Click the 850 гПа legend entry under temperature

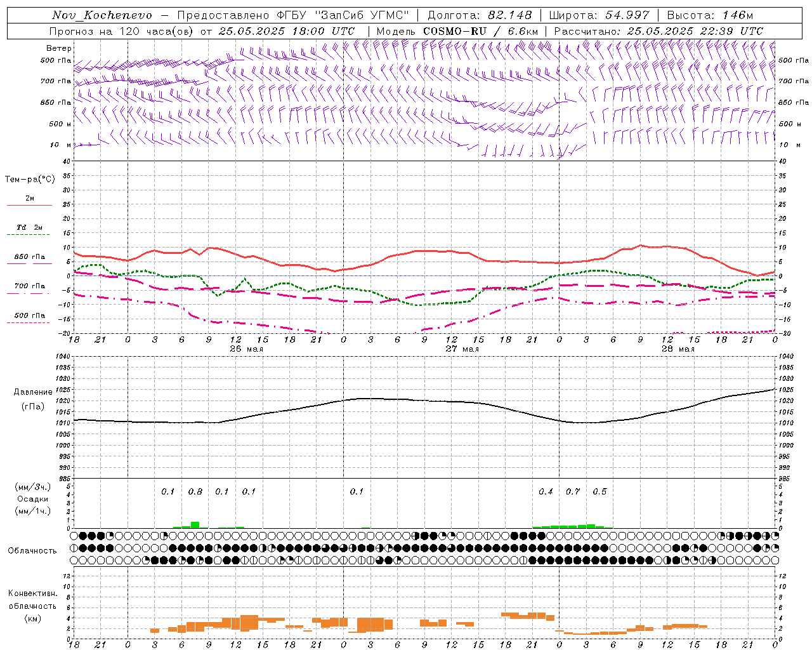29,260
